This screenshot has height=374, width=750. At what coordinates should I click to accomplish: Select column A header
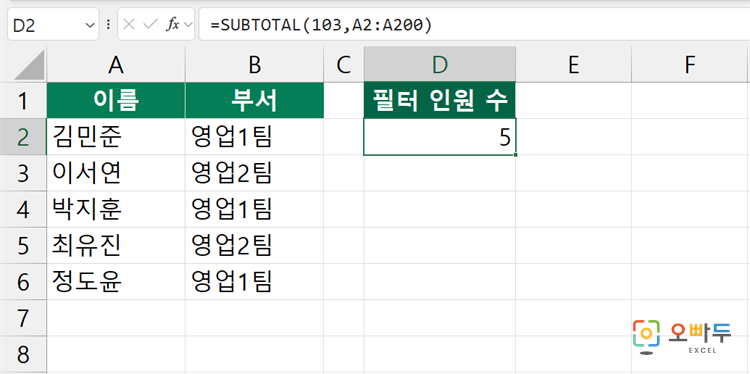point(116,65)
